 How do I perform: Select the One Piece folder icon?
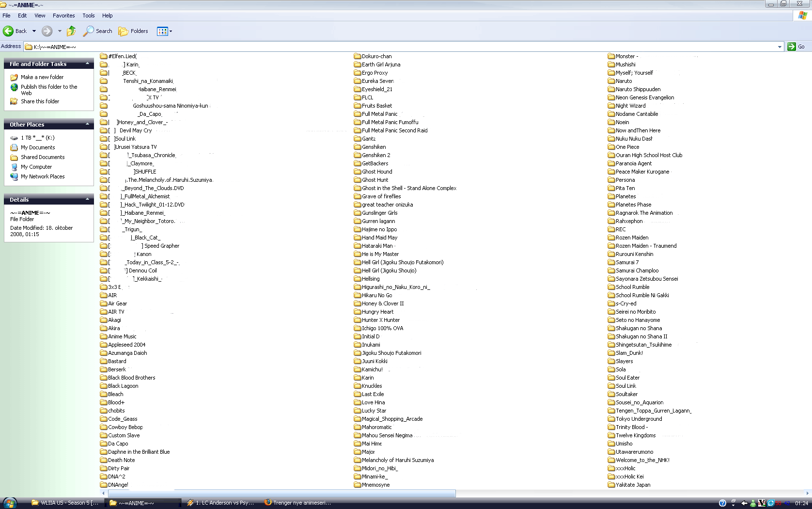point(611,147)
